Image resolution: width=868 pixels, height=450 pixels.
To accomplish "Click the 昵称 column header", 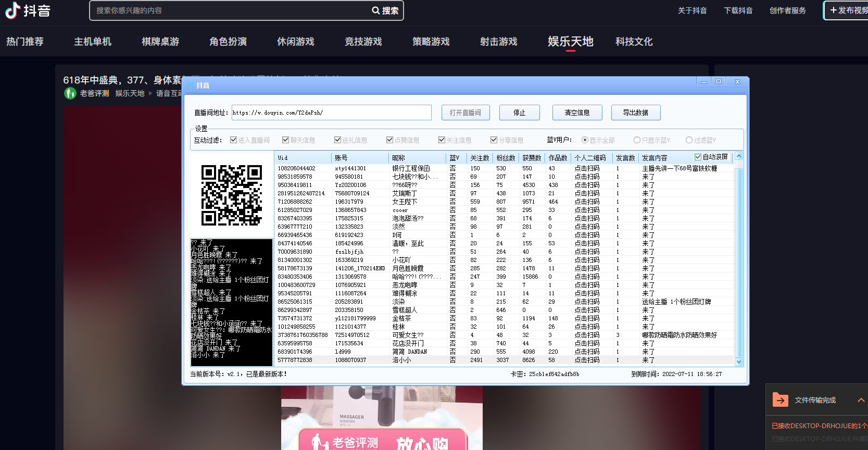I will 417,158.
